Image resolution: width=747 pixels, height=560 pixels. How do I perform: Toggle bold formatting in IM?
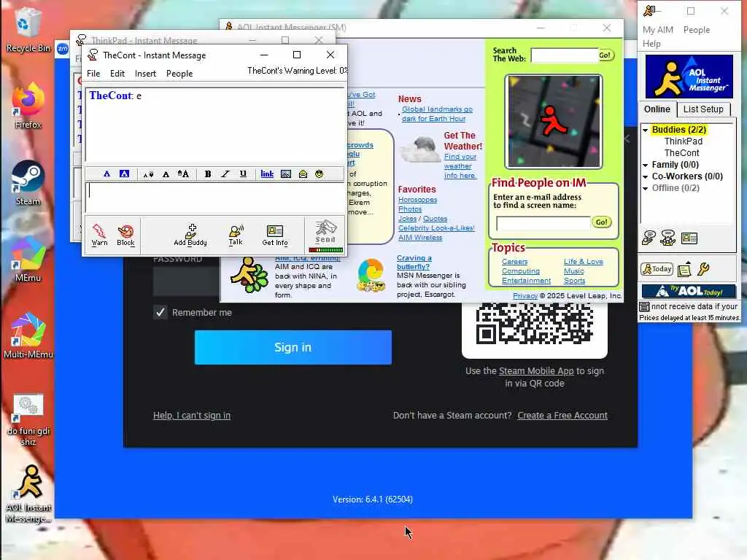[208, 174]
